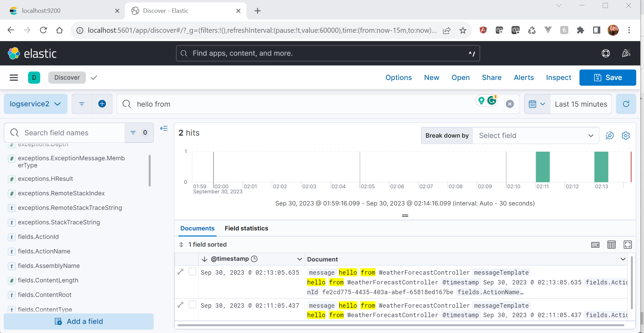Select the checkbox on the first document row
This screenshot has height=333, width=644.
pos(192,271)
